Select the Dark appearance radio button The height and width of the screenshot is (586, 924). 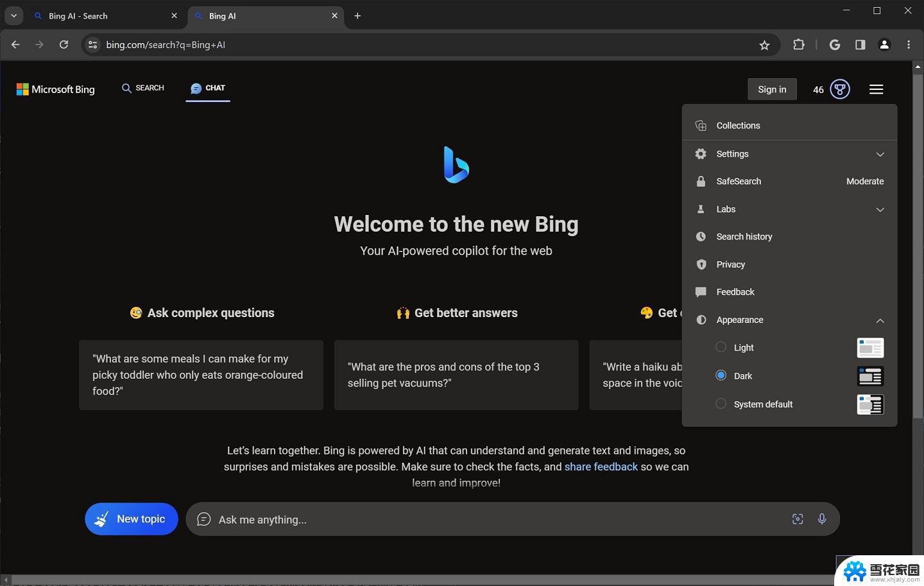point(721,375)
